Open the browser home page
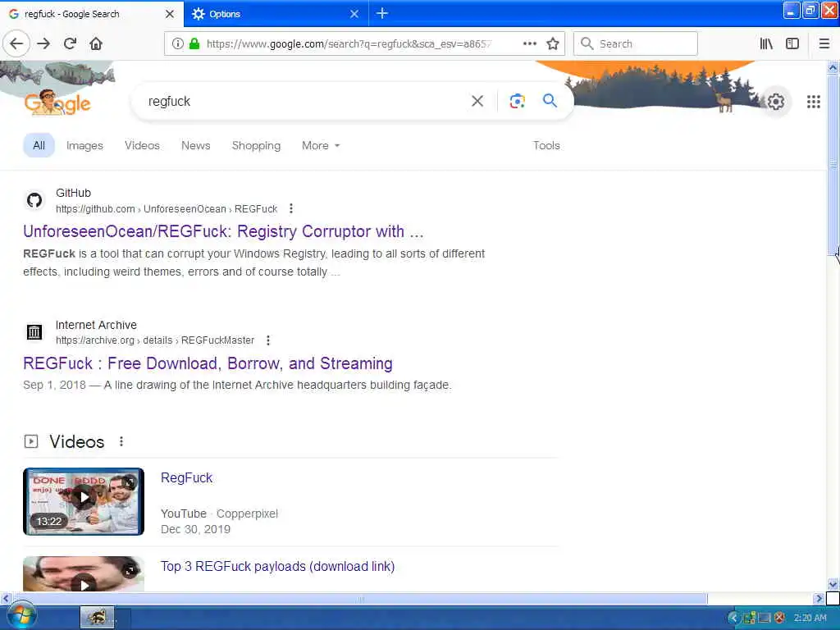This screenshot has height=630, width=840. point(96,43)
